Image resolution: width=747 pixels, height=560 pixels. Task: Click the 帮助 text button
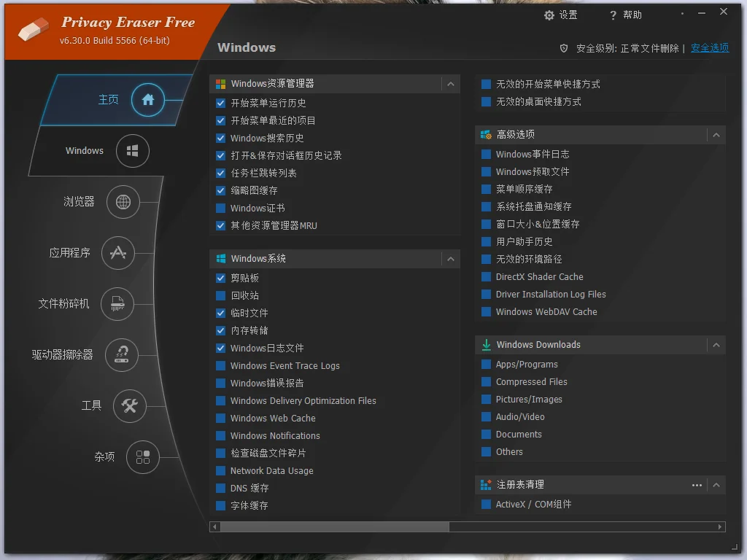click(x=632, y=15)
